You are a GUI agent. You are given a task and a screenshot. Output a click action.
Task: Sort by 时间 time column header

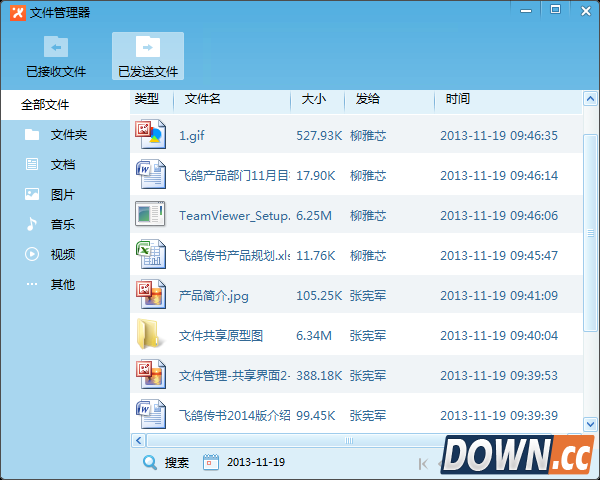(458, 99)
